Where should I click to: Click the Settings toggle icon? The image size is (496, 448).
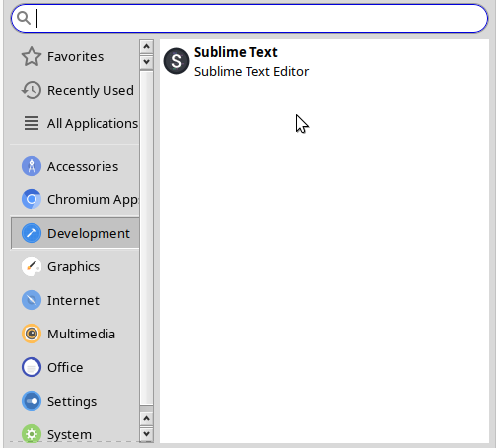[x=32, y=401]
